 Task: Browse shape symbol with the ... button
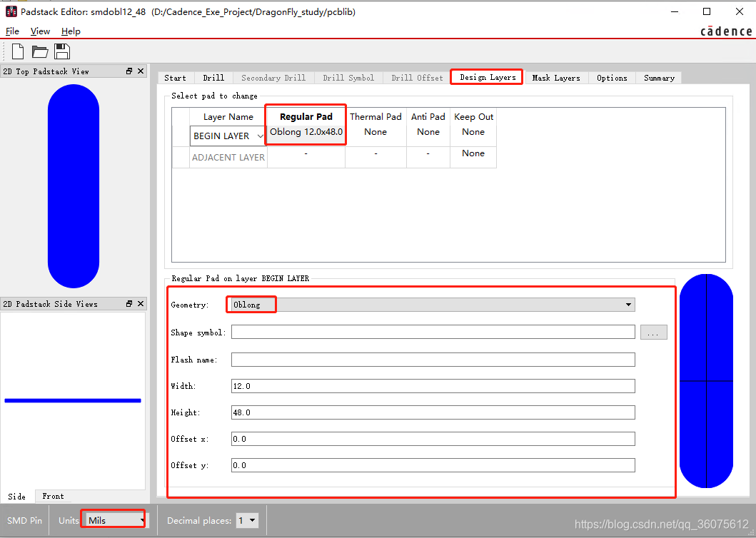[653, 332]
